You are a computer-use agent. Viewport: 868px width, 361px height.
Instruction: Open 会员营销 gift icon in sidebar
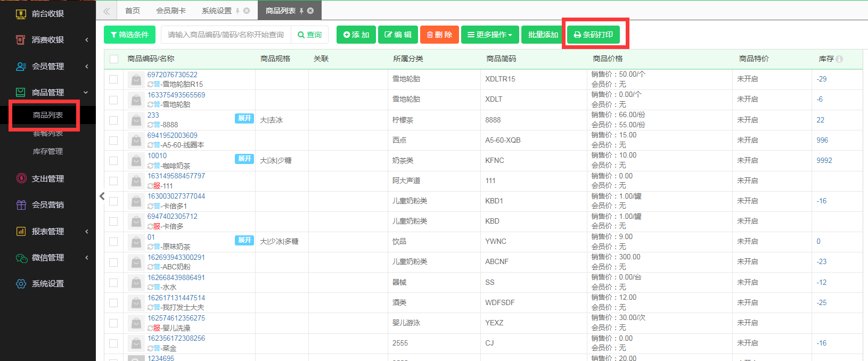click(x=21, y=205)
